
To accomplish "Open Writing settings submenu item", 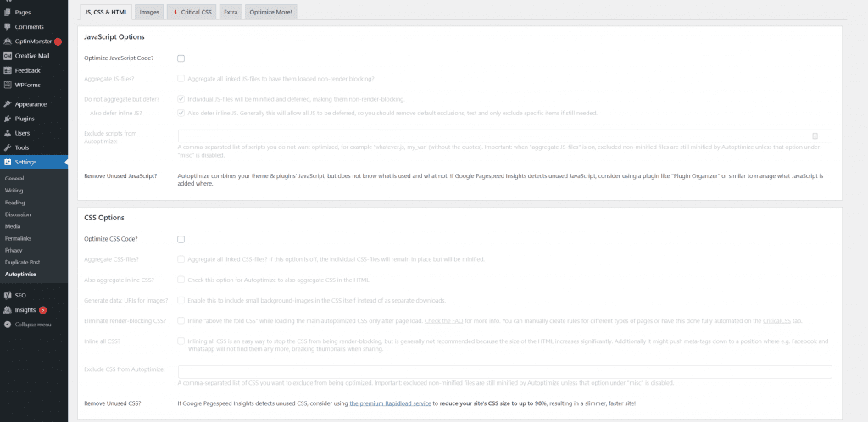I will pyautogui.click(x=14, y=191).
